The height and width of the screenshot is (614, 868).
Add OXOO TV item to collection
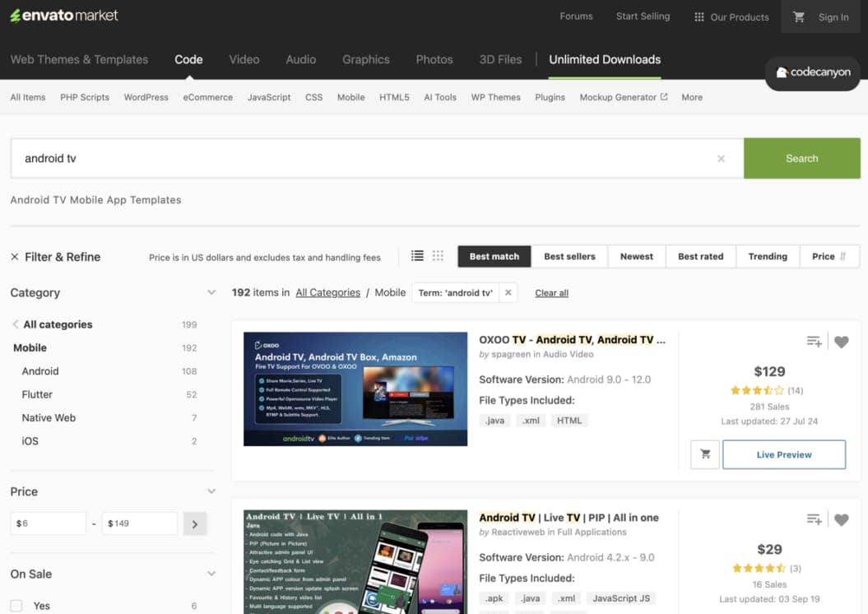(814, 342)
